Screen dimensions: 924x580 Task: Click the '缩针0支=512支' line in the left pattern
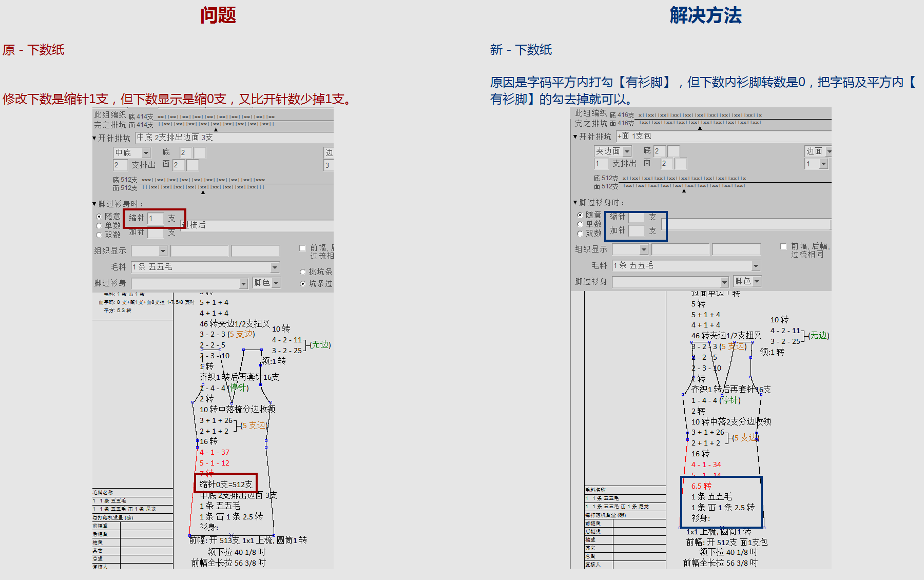[226, 485]
